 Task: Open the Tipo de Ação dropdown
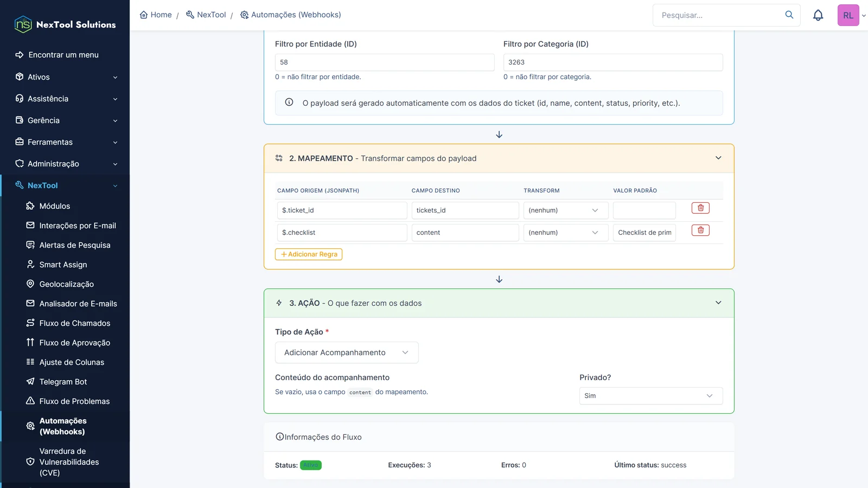coord(347,352)
